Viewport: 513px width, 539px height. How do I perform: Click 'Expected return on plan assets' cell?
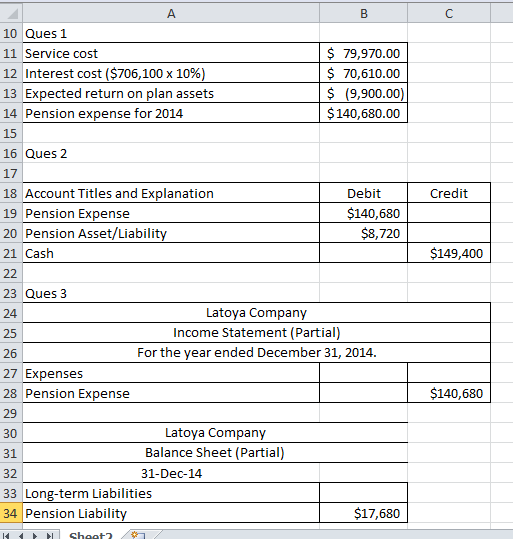(171, 93)
